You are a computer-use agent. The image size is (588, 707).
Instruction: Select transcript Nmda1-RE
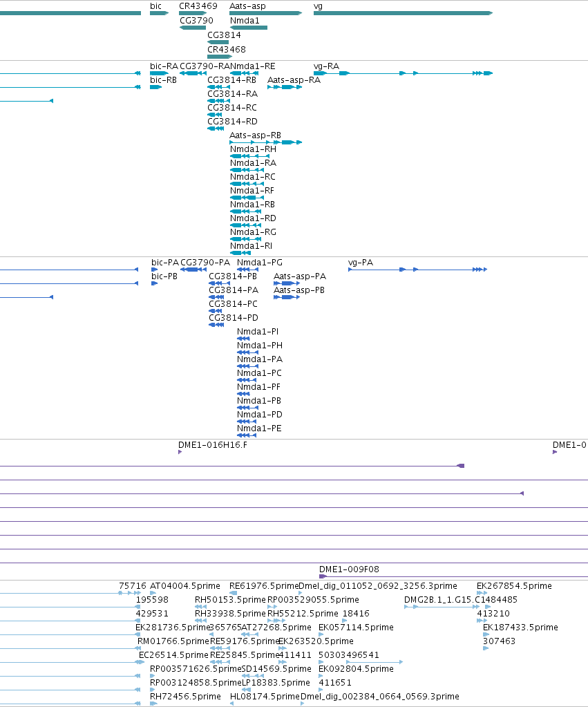[245, 73]
